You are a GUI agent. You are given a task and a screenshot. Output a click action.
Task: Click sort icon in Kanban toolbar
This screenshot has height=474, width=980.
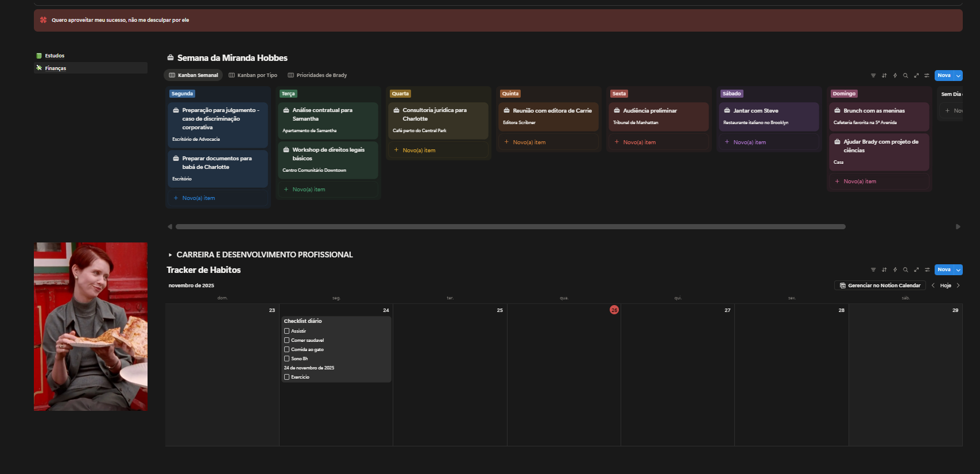884,75
